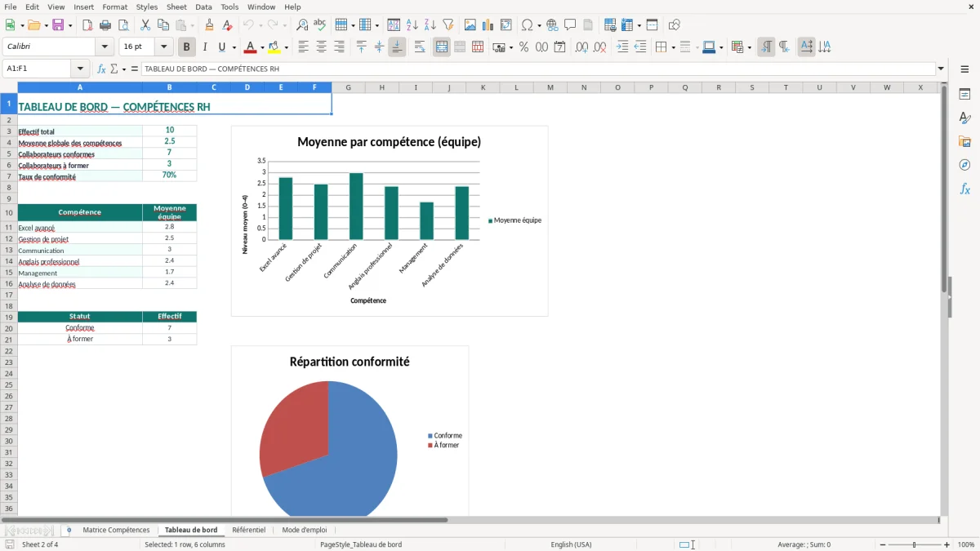Click the Cut scissors icon

145,25
